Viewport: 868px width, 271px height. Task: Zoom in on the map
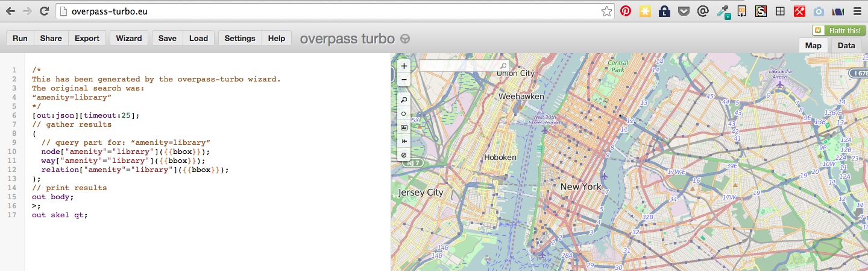tap(404, 66)
